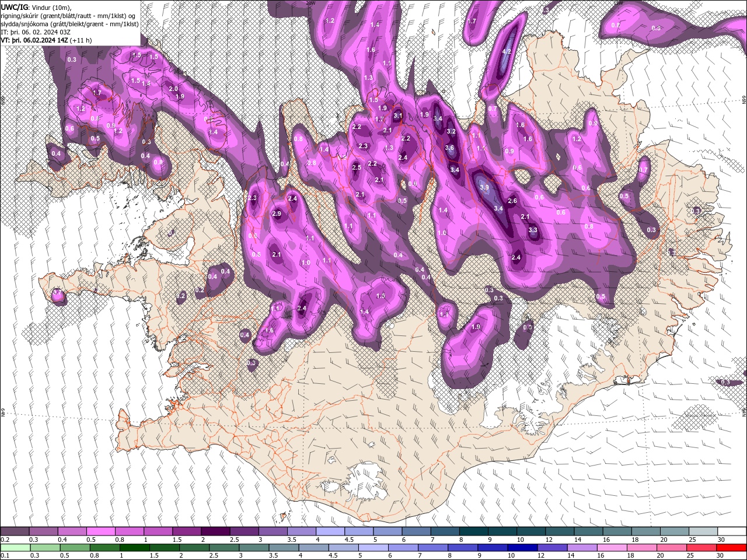Click the 4.2 snowfall value on the map
The image size is (747, 560).
[x=507, y=51]
